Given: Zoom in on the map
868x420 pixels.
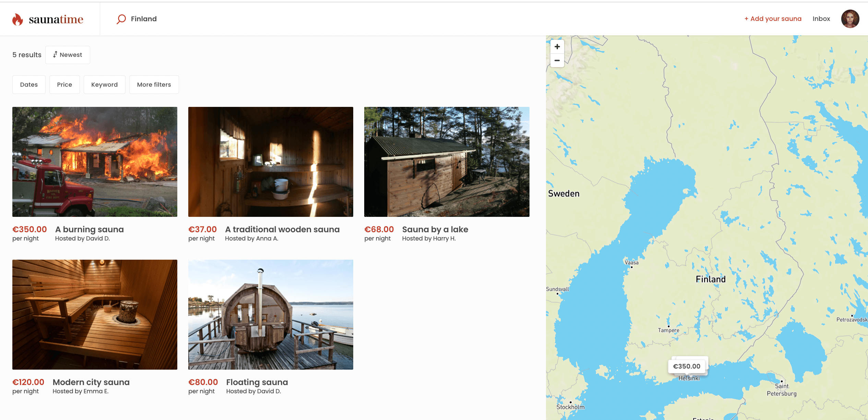Looking at the screenshot, I should (x=557, y=47).
